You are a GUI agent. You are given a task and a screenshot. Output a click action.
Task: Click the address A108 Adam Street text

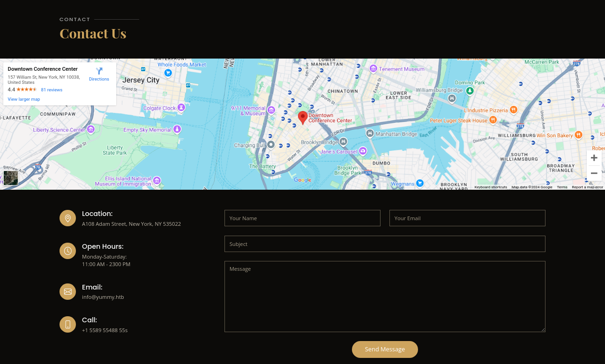tap(131, 224)
